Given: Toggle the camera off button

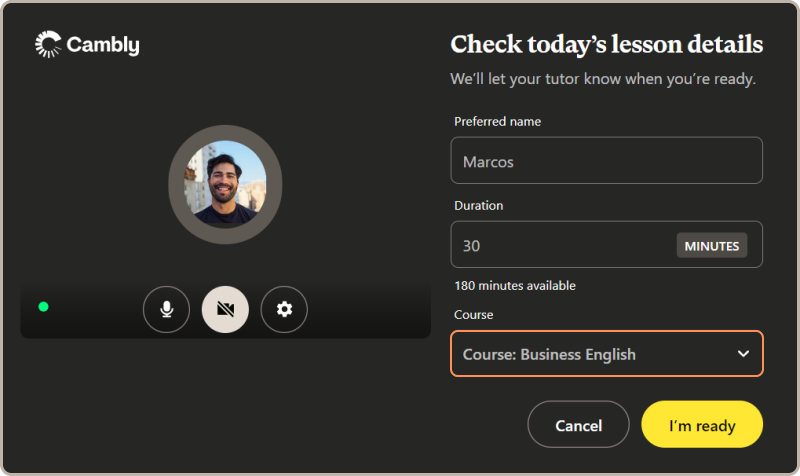Looking at the screenshot, I should pos(225,309).
